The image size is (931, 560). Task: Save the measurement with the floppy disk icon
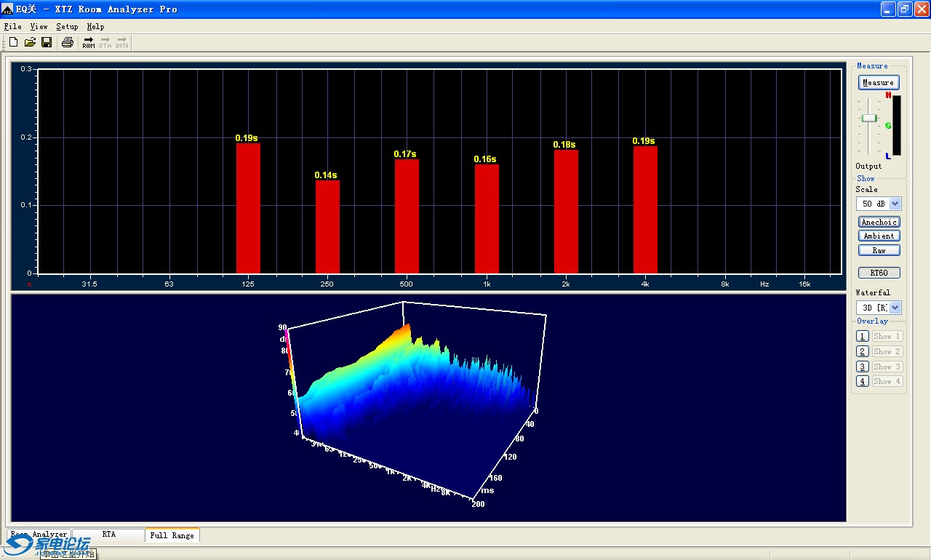pyautogui.click(x=47, y=42)
